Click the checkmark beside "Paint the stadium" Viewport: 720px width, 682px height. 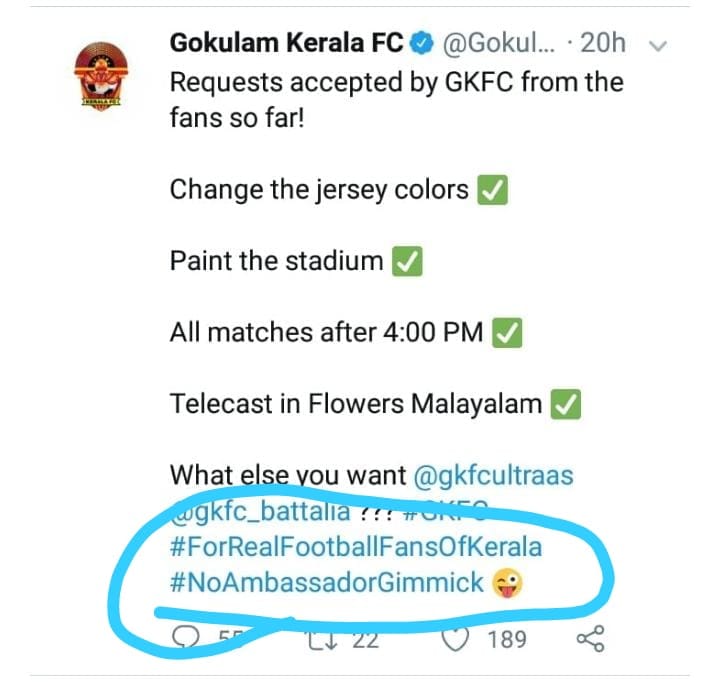click(x=407, y=261)
